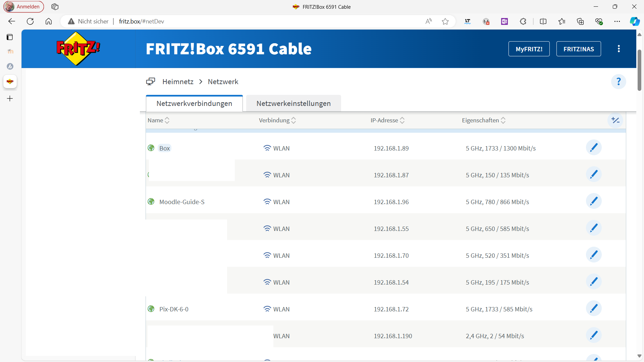Click the globe icon next to Moodle-Guide-S
This screenshot has width=644, height=362.
coord(151,201)
